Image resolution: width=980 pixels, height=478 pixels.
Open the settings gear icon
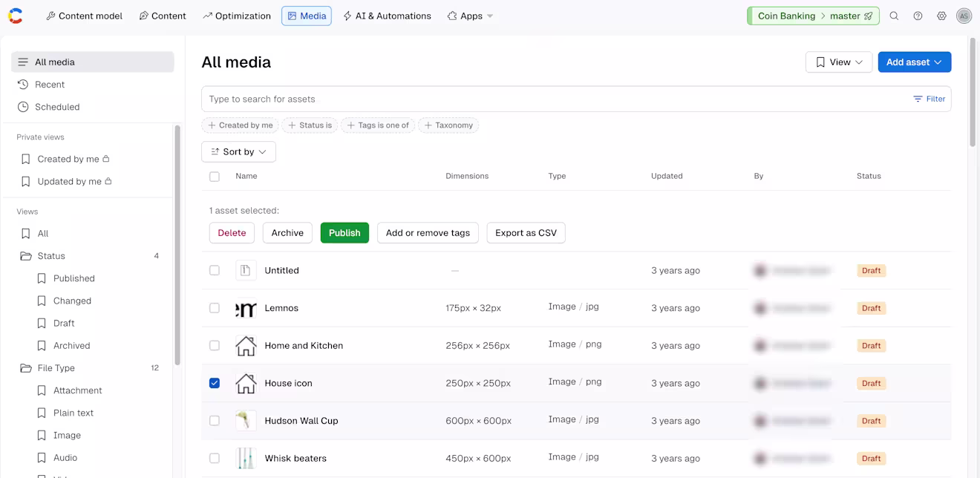(941, 16)
